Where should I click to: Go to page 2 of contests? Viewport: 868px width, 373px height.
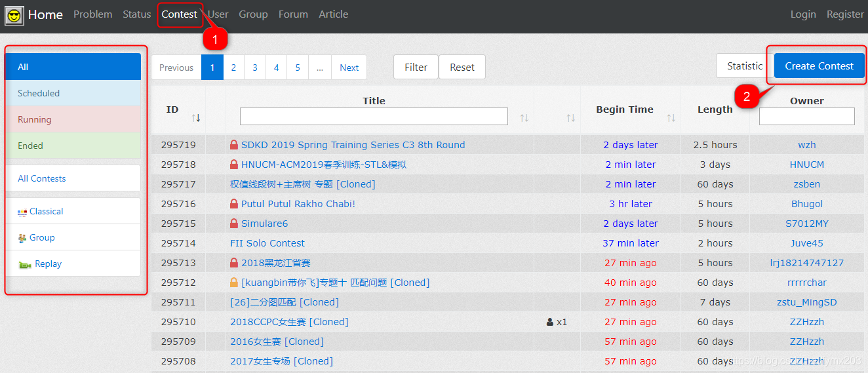[233, 68]
